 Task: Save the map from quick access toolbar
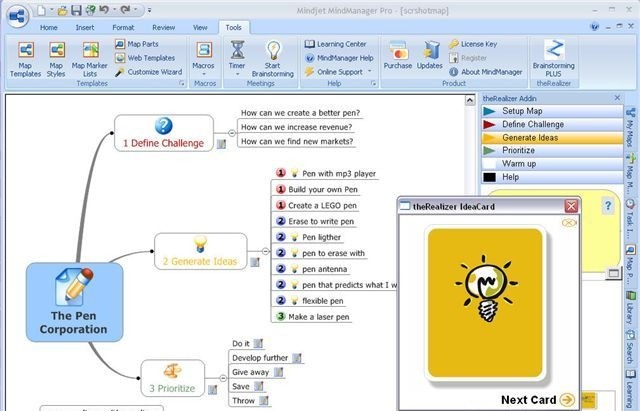76,10
